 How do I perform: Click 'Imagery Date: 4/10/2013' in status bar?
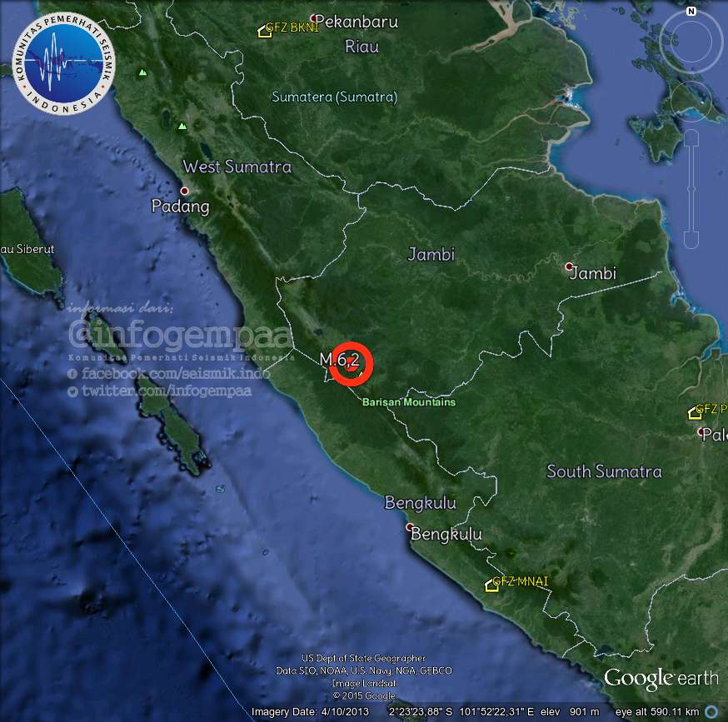(310, 712)
